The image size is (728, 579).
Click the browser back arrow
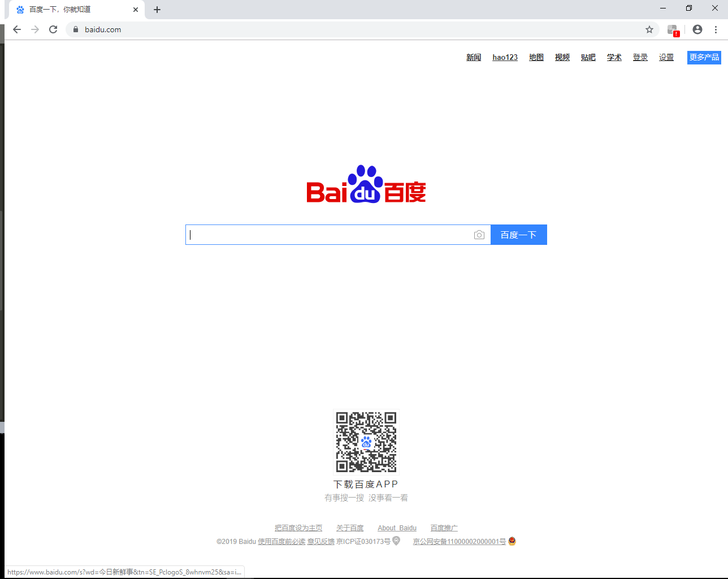pos(17,29)
